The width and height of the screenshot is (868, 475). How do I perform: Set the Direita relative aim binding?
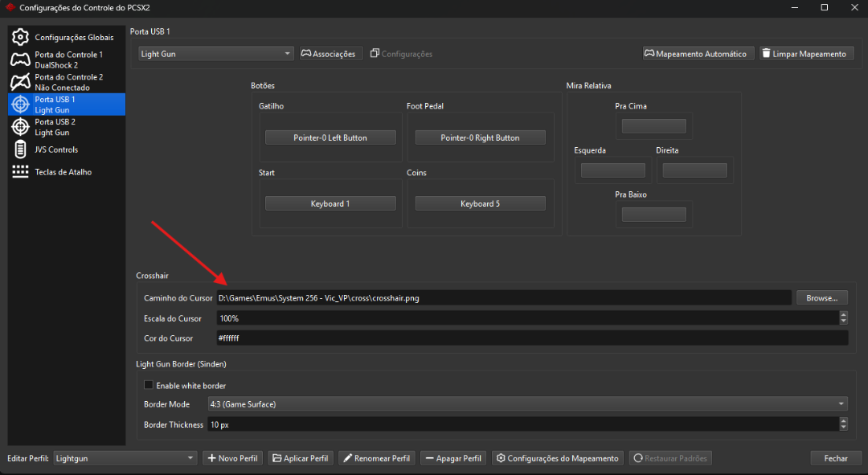coord(694,170)
